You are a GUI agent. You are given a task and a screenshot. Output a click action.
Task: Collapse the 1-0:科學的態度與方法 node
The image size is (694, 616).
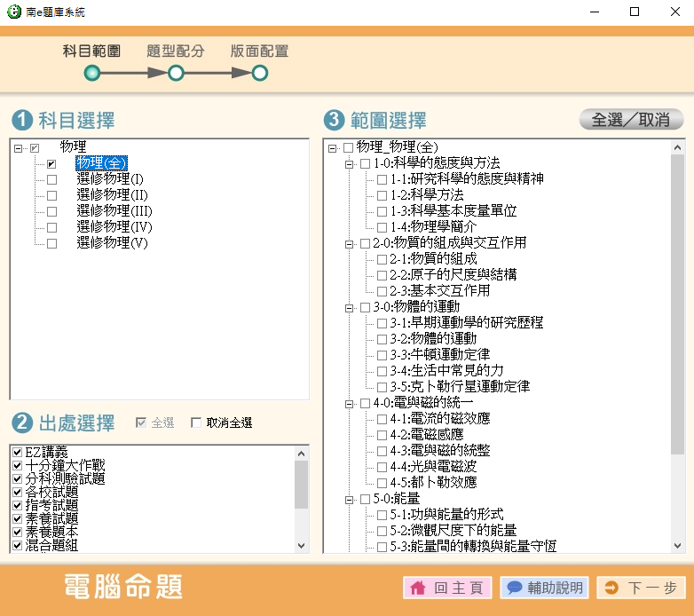(x=349, y=164)
